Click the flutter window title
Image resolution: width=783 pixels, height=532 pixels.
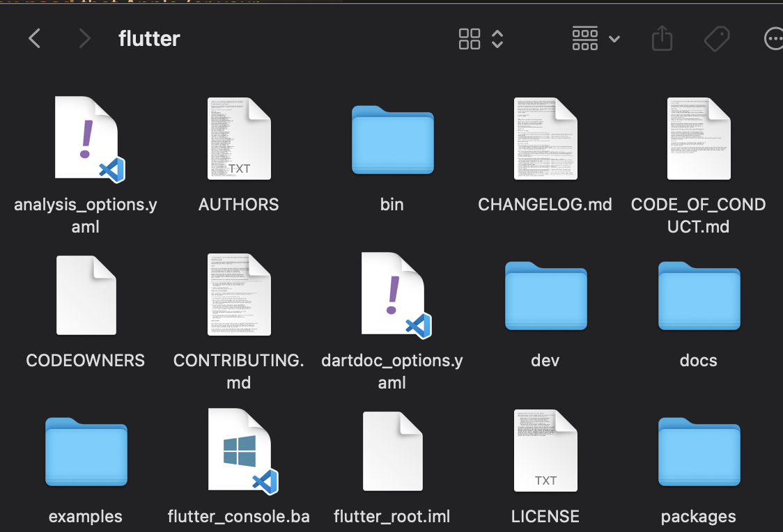[149, 38]
